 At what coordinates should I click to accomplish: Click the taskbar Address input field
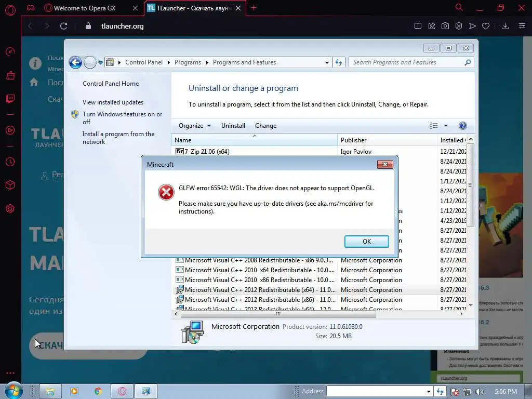click(x=375, y=392)
